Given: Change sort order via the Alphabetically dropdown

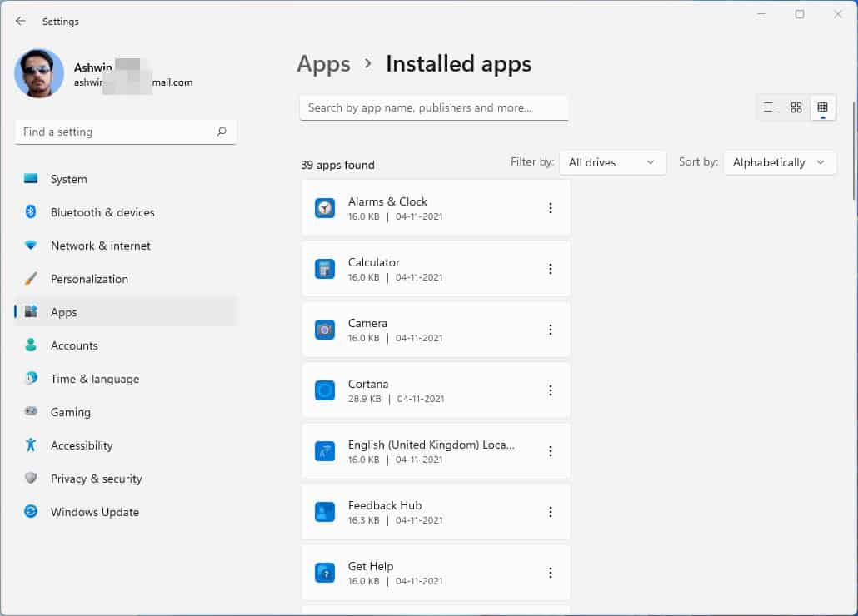Looking at the screenshot, I should coord(780,162).
